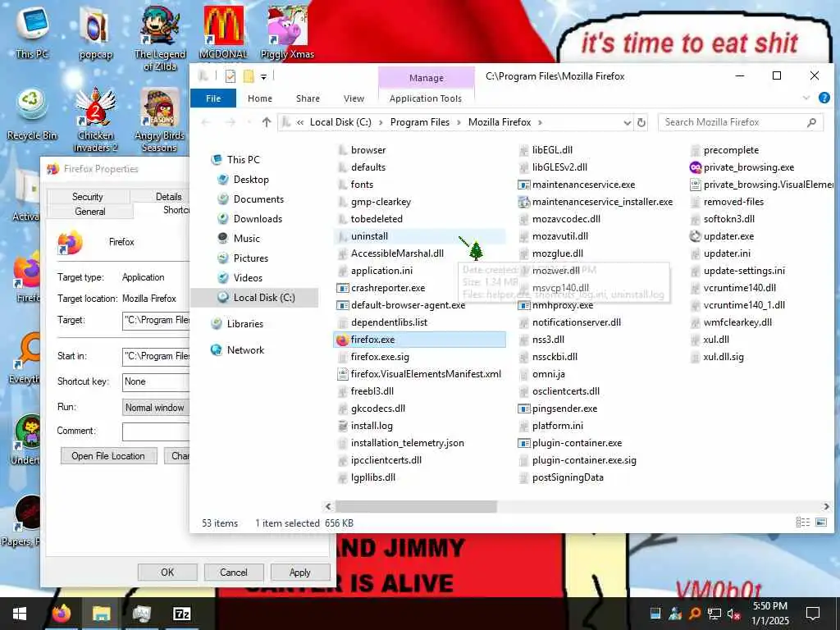Open the Home ribbon tab
The image size is (840, 630).
point(260,98)
